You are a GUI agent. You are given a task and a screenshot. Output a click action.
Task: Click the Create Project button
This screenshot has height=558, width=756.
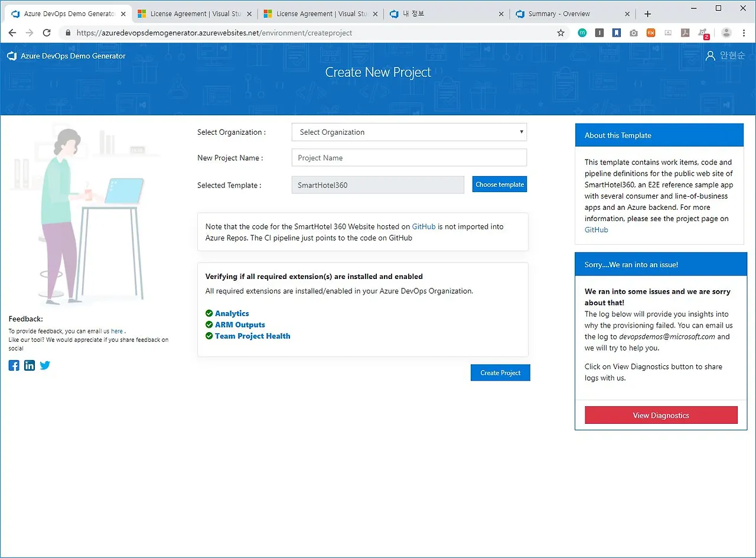(500, 372)
